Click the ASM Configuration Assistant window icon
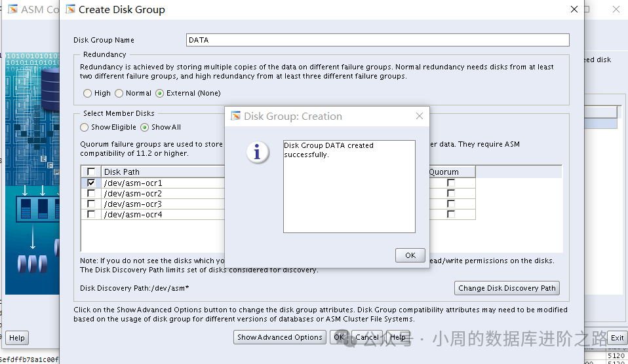Viewport: 628px width, 364px height. (12, 10)
